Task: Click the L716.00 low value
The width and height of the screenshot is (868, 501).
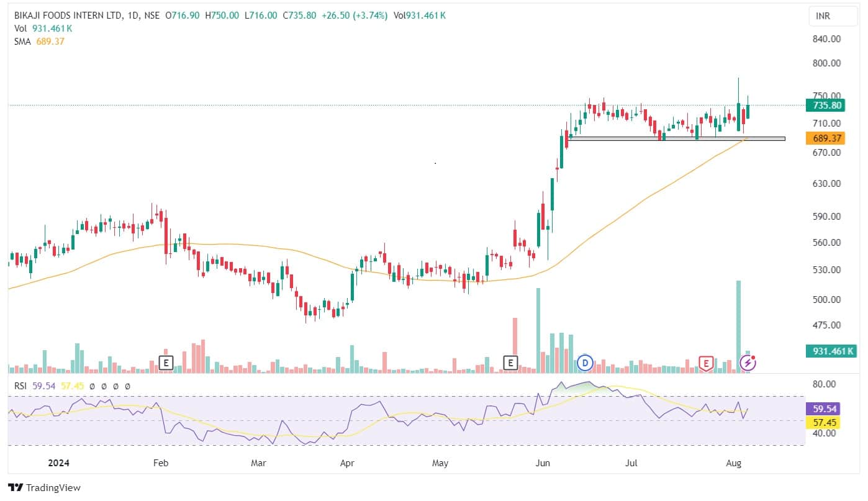Action: click(x=260, y=15)
